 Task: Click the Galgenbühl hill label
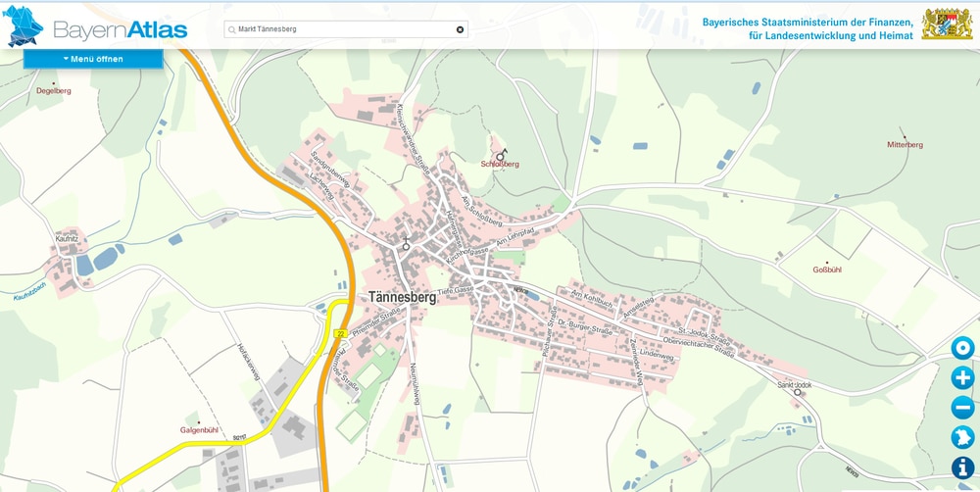199,430
